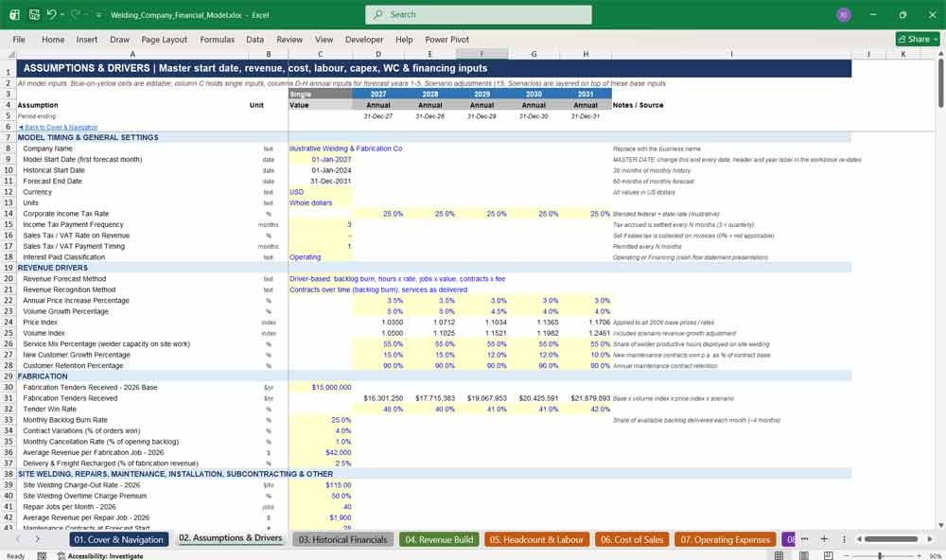Open the Power Pivot tab
The height and width of the screenshot is (560, 946).
[x=447, y=39]
